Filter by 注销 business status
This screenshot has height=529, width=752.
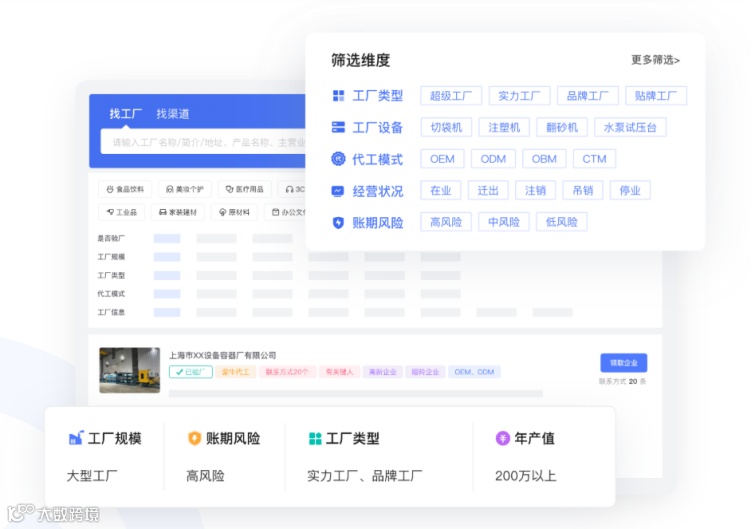(535, 190)
